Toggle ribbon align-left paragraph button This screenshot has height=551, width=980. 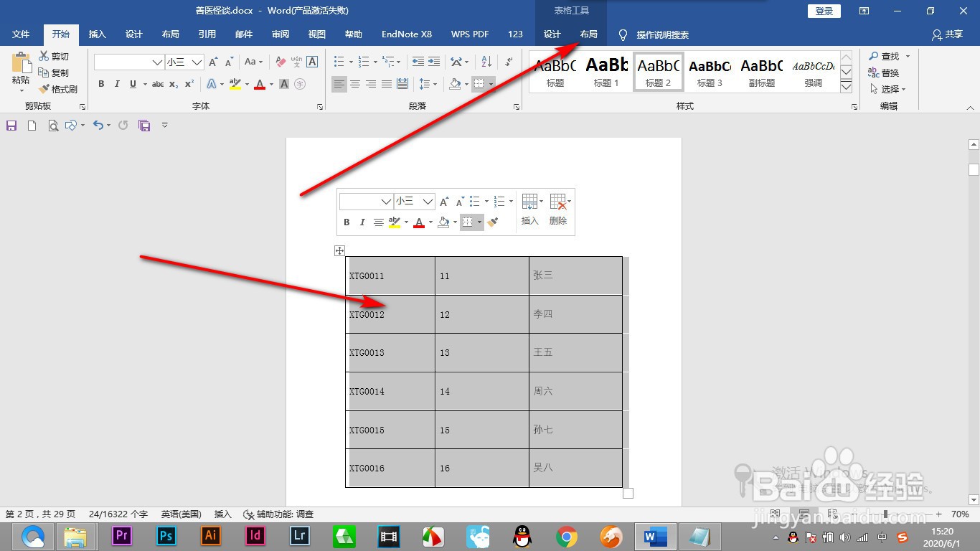339,84
